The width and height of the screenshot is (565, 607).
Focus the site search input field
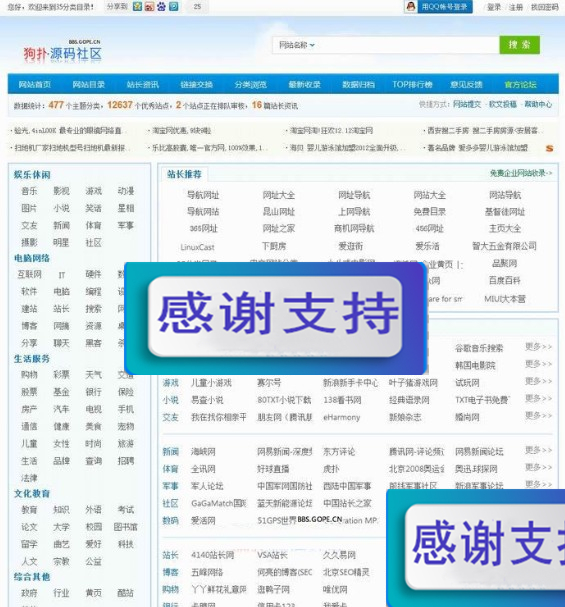pos(407,45)
